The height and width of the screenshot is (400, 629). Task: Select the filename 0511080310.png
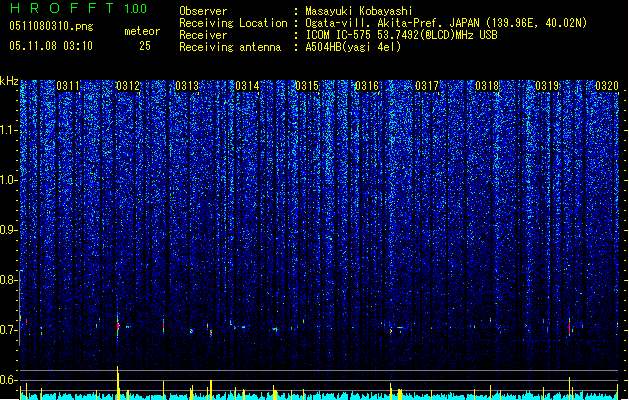[51, 26]
